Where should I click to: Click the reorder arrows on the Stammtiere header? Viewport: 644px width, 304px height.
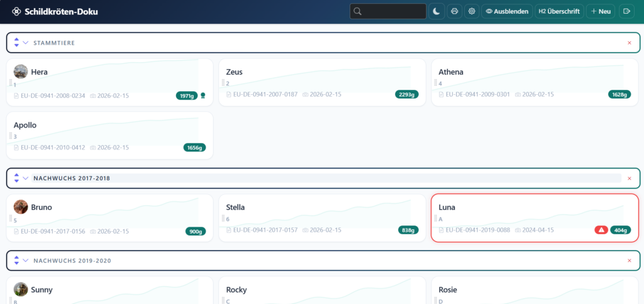pos(16,43)
